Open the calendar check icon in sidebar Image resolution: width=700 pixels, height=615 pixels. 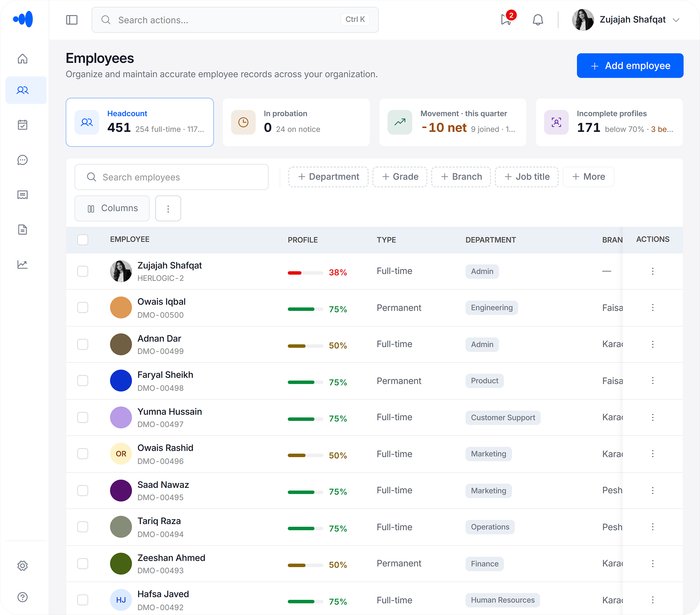(x=23, y=125)
